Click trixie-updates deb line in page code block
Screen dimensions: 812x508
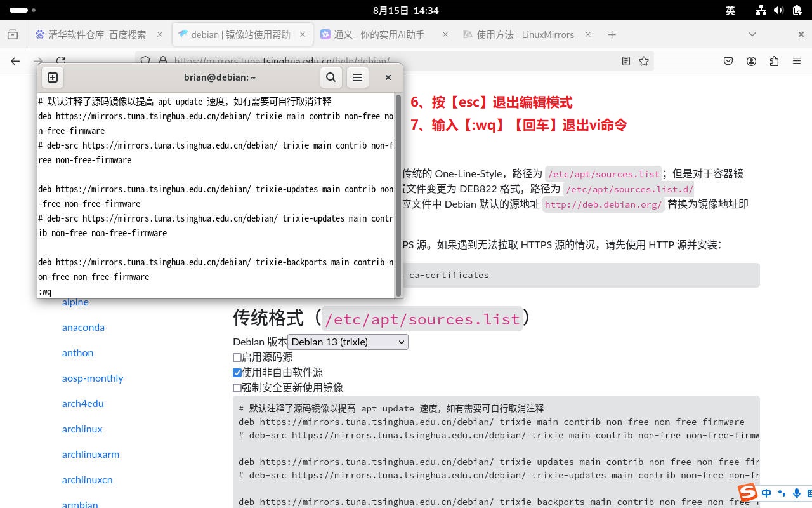point(499,462)
